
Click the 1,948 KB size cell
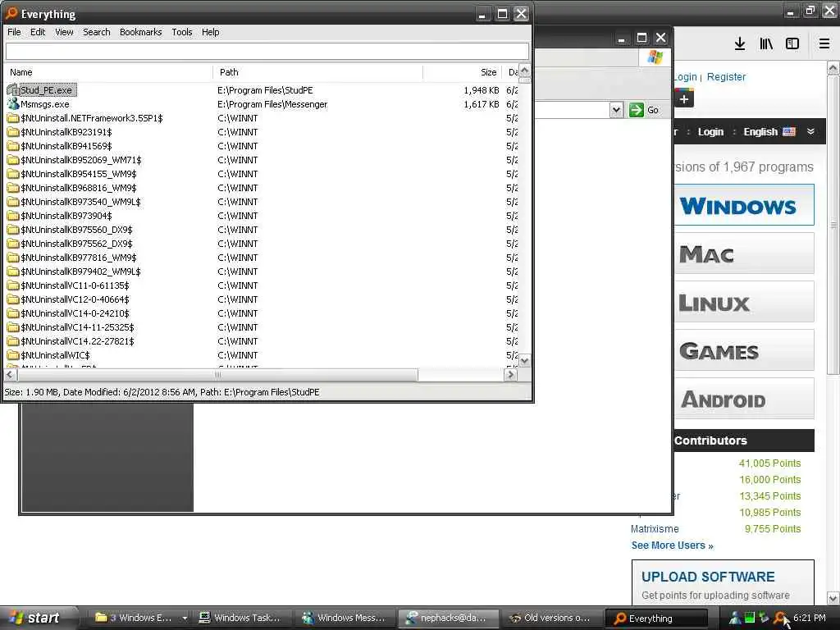pos(481,90)
